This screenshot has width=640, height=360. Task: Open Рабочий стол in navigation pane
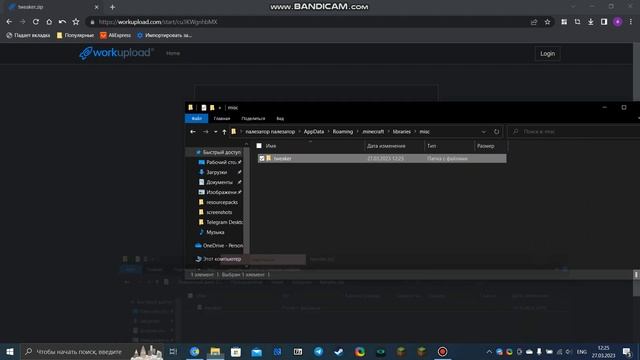[x=220, y=162]
